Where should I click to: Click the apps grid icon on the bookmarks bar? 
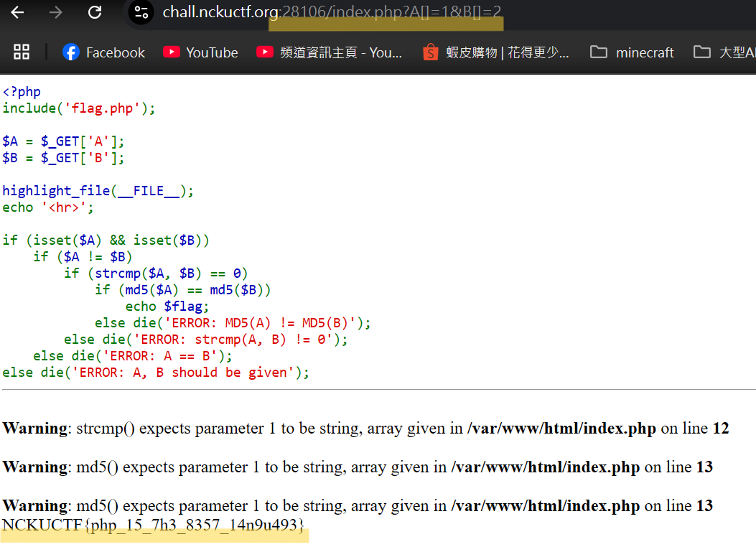(x=21, y=52)
